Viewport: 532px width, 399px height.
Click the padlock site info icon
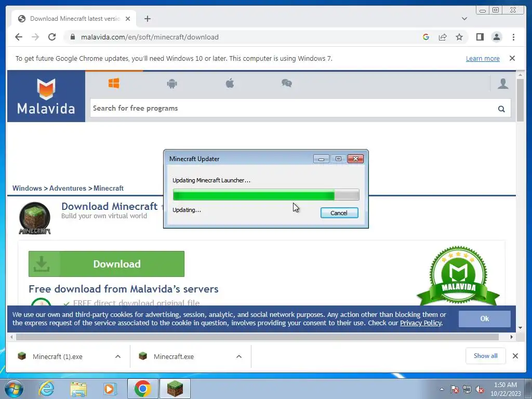[72, 37]
